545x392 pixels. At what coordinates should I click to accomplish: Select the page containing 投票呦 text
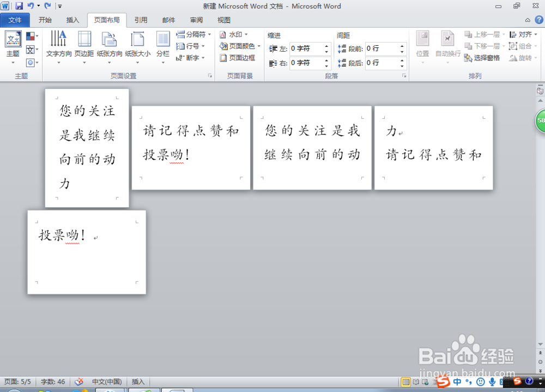point(87,252)
